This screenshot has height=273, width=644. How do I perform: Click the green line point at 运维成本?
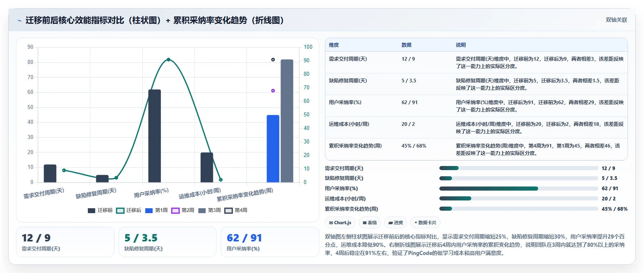[221, 180]
